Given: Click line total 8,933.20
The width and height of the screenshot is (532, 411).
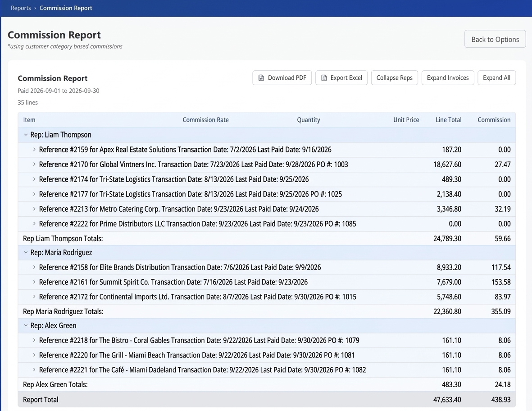Looking at the screenshot, I should point(449,267).
